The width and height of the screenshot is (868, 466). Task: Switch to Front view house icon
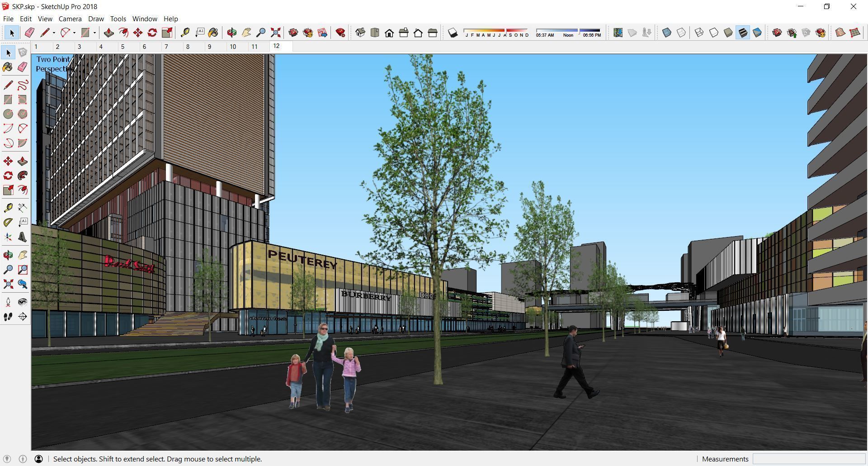[x=389, y=33]
